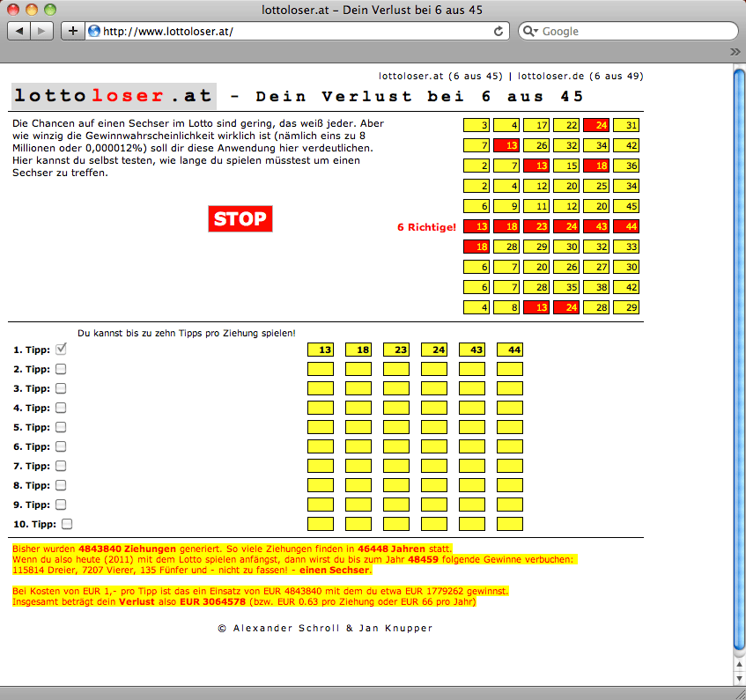Click the scrollbar up arrow
Image resolution: width=746 pixels, height=700 pixels.
(x=739, y=664)
